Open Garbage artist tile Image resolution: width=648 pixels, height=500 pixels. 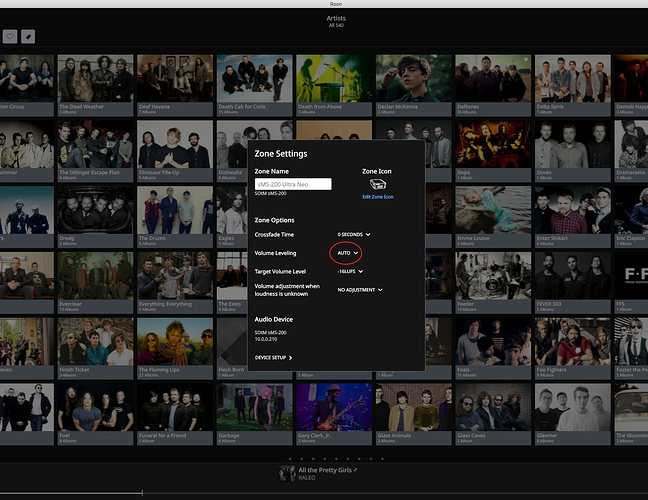coord(255,414)
